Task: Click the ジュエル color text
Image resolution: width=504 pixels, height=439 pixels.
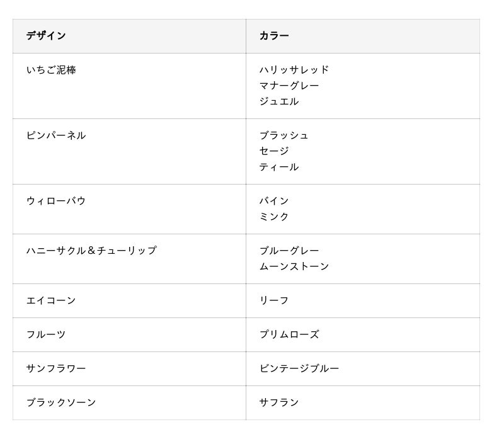Action: (279, 101)
